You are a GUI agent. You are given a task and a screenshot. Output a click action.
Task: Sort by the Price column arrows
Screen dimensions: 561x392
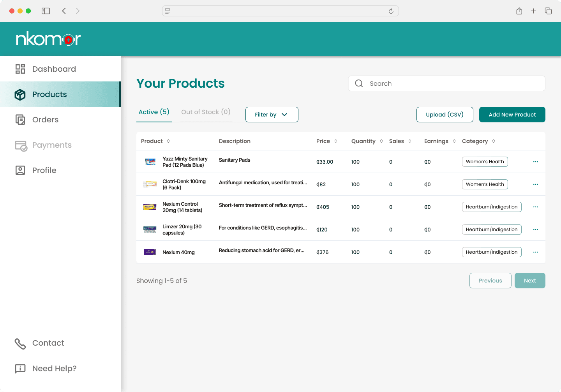click(x=336, y=141)
